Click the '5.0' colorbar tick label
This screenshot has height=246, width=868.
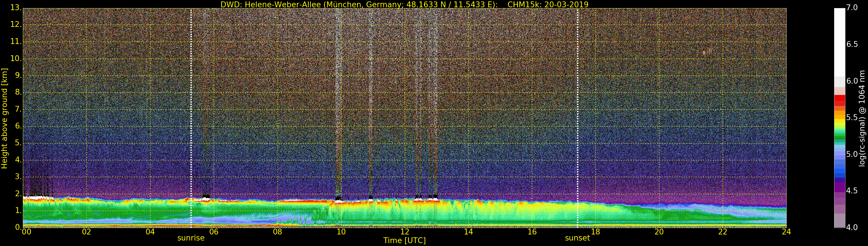852,154
